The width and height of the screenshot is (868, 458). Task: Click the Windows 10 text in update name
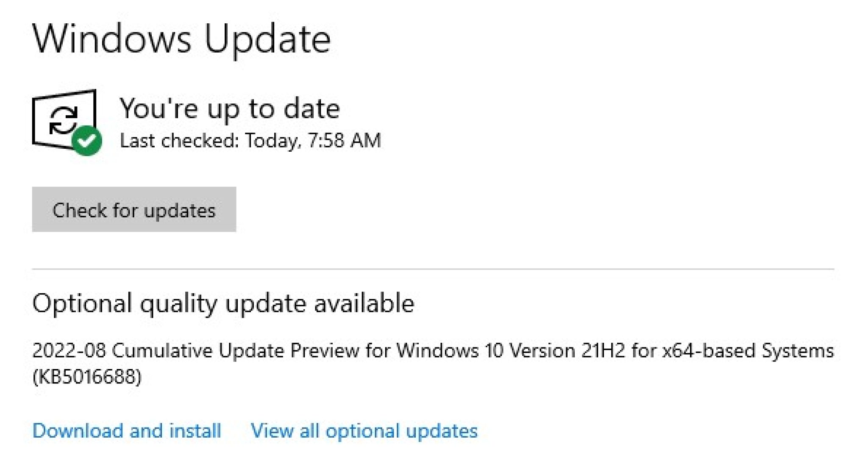point(450,351)
